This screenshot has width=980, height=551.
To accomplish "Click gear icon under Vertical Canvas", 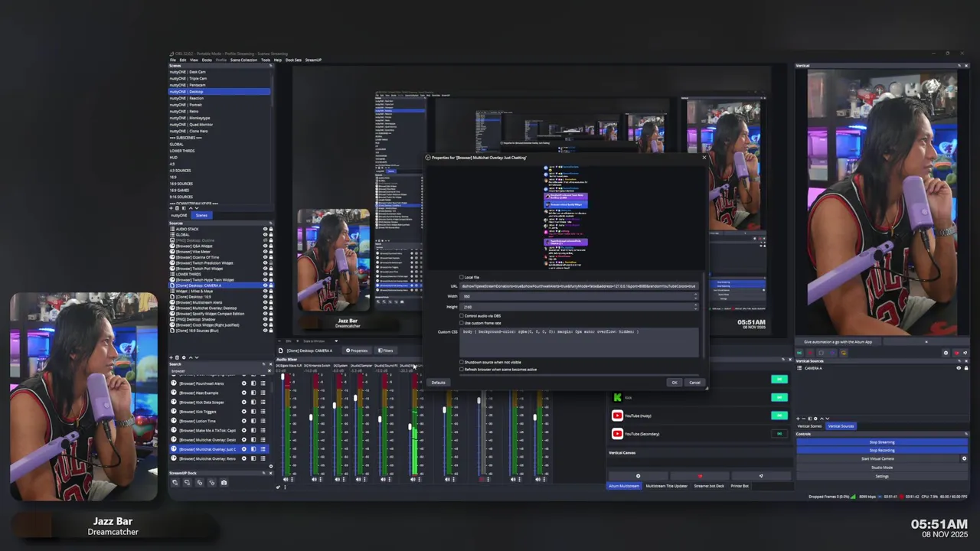I will [x=638, y=476].
